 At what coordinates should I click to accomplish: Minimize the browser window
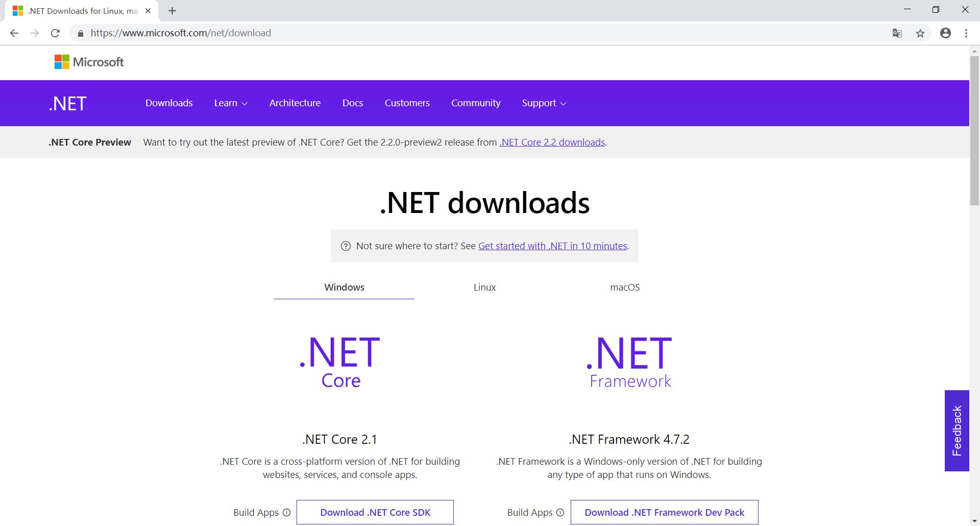907,9
